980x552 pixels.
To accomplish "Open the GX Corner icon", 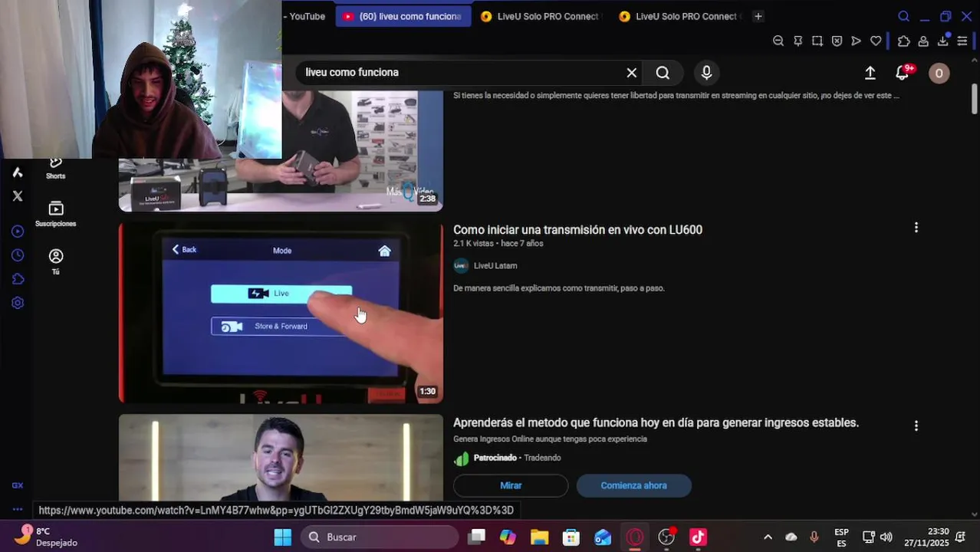I will point(18,485).
